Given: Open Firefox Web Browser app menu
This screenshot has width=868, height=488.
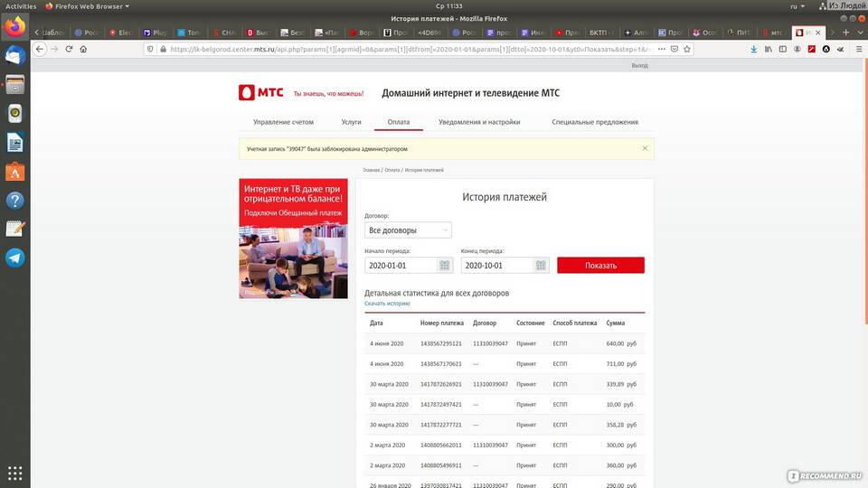Looking at the screenshot, I should 87,6.
